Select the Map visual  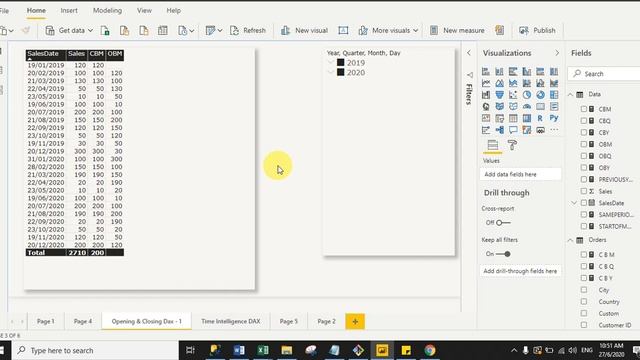pos(486,107)
